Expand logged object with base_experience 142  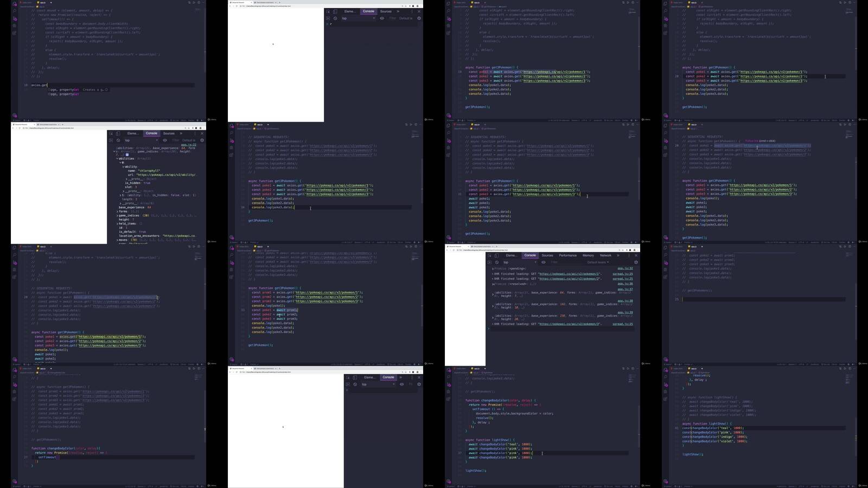[x=493, y=306]
